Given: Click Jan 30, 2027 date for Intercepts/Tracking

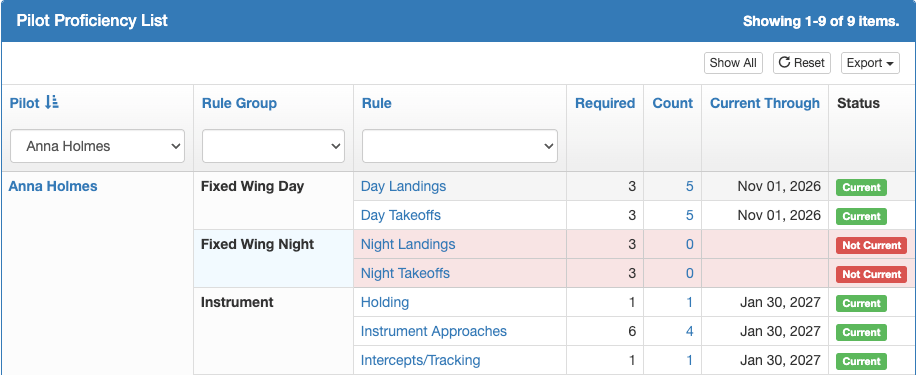Looking at the screenshot, I should [780, 360].
